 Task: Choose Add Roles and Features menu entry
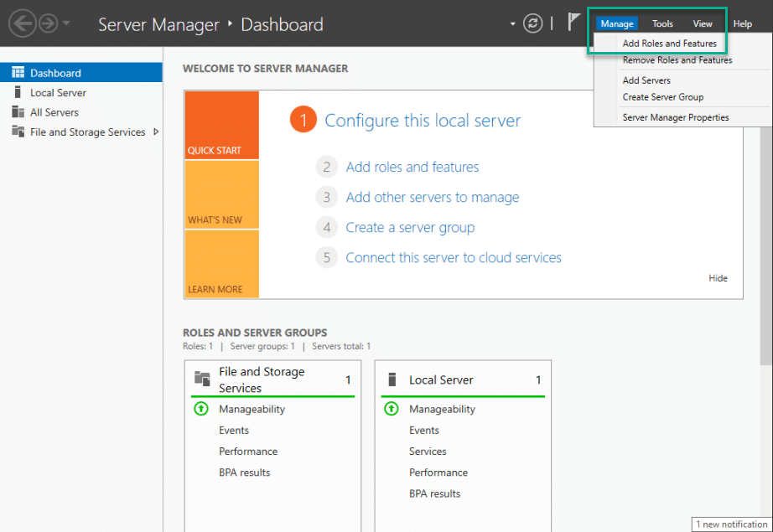tap(670, 44)
